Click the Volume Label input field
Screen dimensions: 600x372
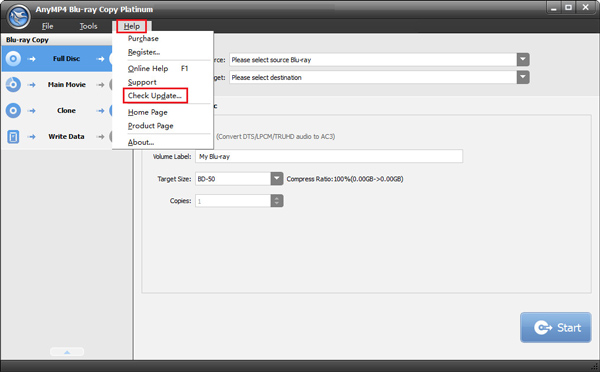tap(329, 156)
